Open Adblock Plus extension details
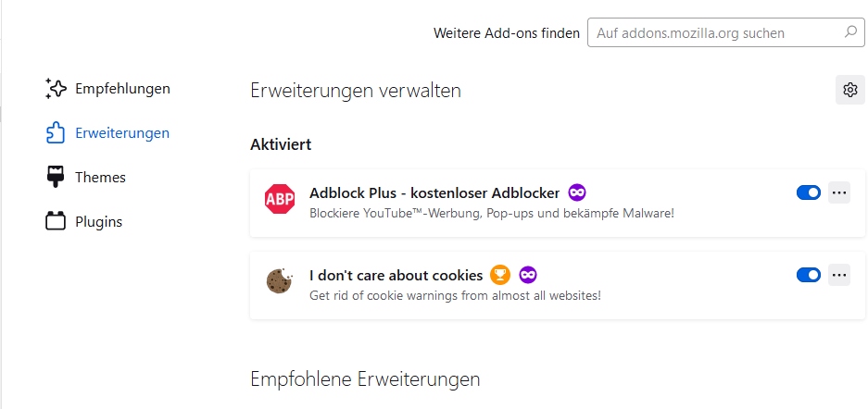 coord(434,193)
